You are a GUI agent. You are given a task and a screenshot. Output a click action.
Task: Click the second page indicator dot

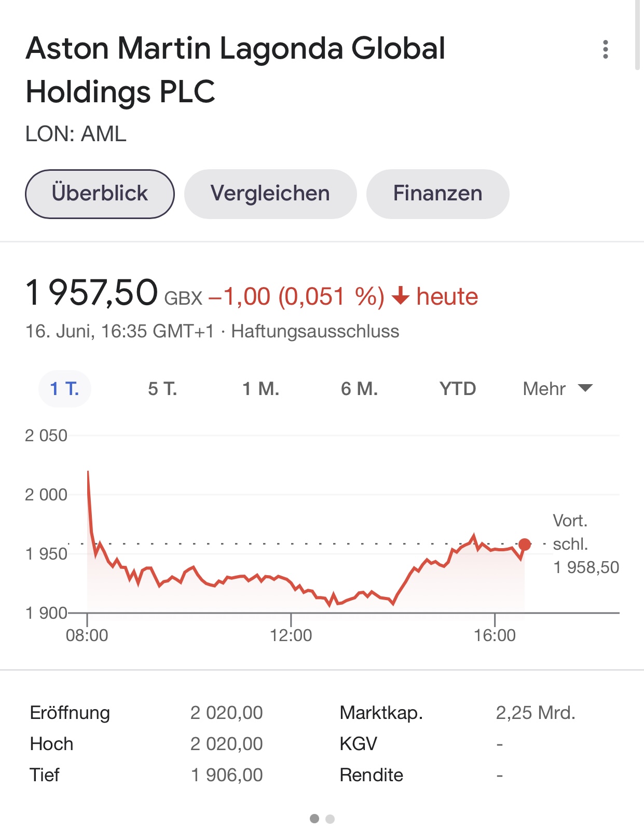click(x=330, y=819)
